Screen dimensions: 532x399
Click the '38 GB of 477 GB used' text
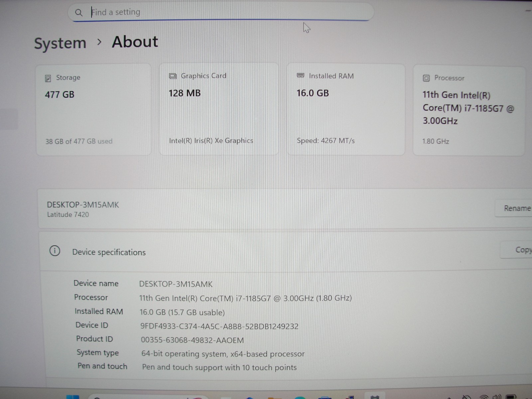coord(79,141)
